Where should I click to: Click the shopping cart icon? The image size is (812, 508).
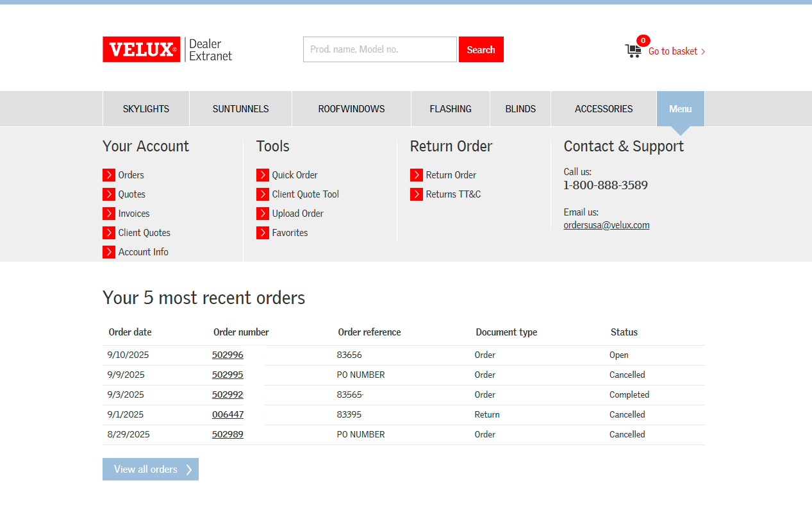[x=633, y=51]
